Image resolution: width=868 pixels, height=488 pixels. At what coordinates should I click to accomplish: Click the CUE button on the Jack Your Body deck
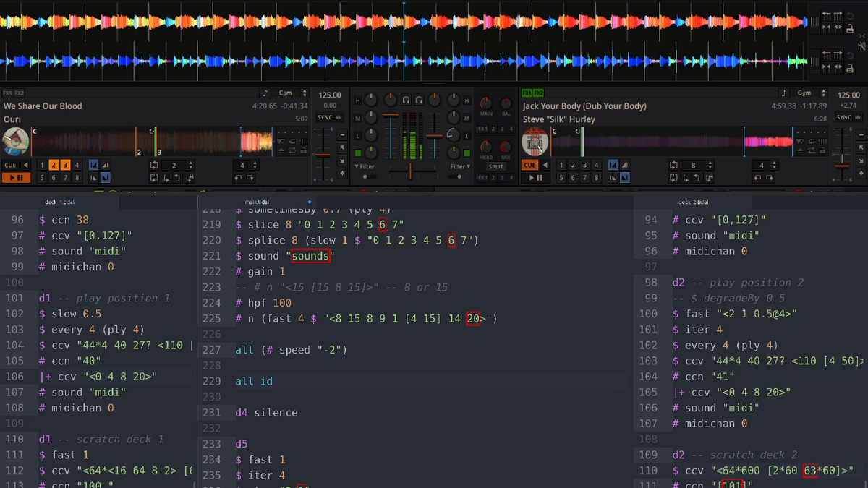coord(530,166)
